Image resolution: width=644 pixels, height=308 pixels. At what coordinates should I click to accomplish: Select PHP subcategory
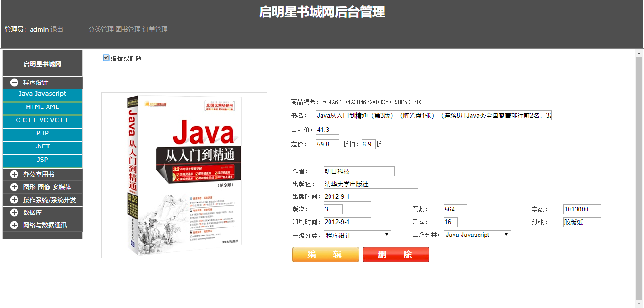point(42,134)
